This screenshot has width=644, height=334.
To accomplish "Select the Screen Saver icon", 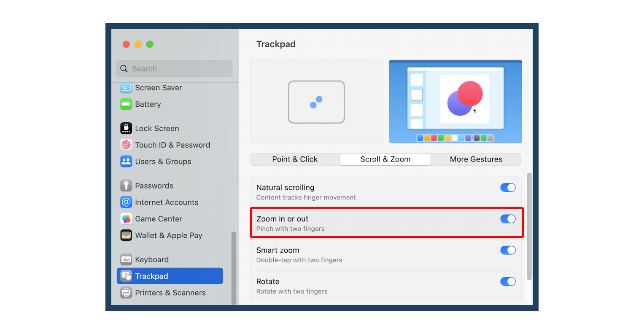I will click(x=126, y=87).
